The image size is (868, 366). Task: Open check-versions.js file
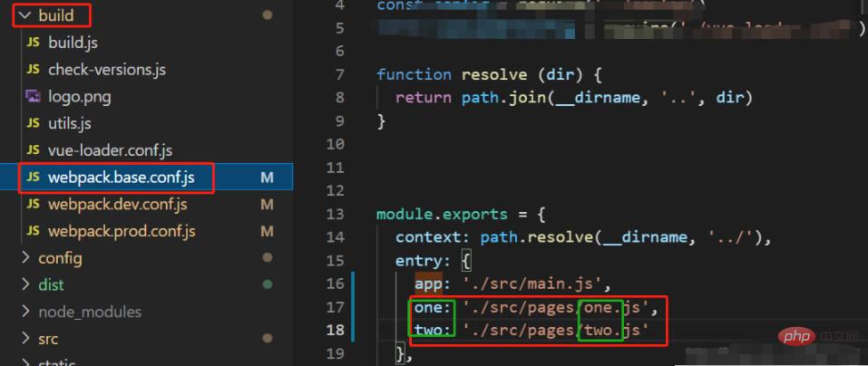pos(107,71)
